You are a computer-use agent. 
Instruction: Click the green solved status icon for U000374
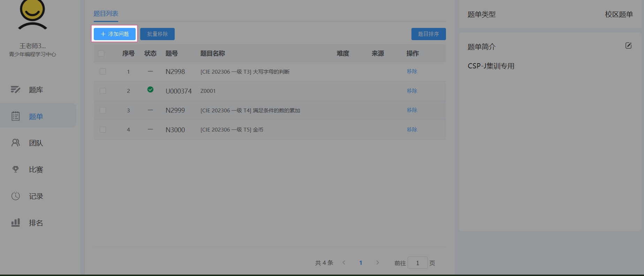150,90
